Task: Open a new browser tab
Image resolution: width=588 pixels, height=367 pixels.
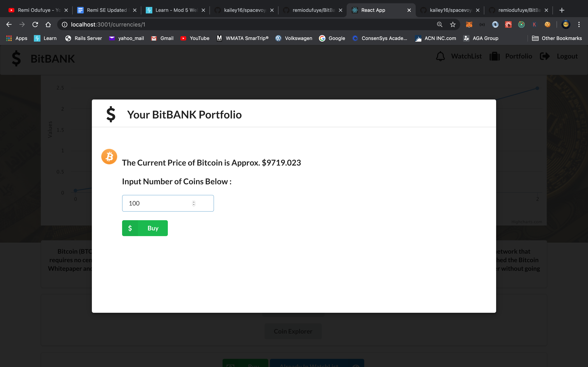Action: pyautogui.click(x=561, y=10)
